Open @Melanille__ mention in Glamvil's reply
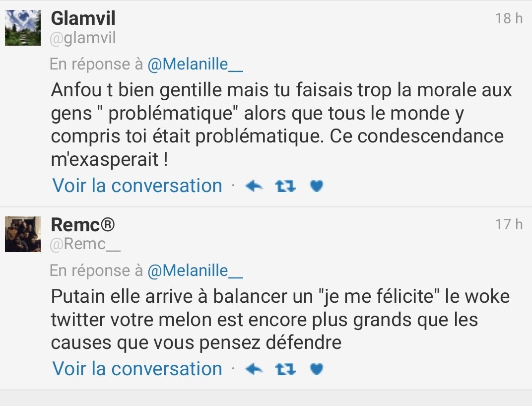Image resolution: width=532 pixels, height=406 pixels. tap(196, 65)
